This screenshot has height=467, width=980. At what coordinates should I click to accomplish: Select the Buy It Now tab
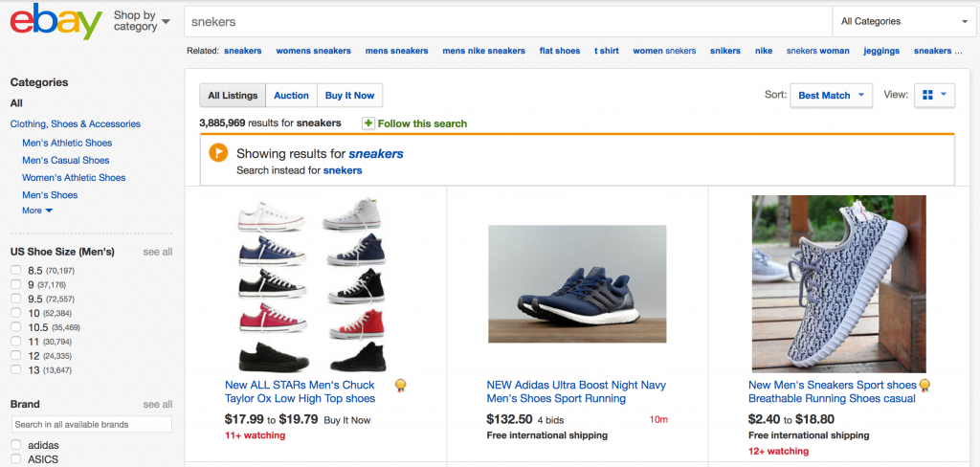tap(349, 95)
